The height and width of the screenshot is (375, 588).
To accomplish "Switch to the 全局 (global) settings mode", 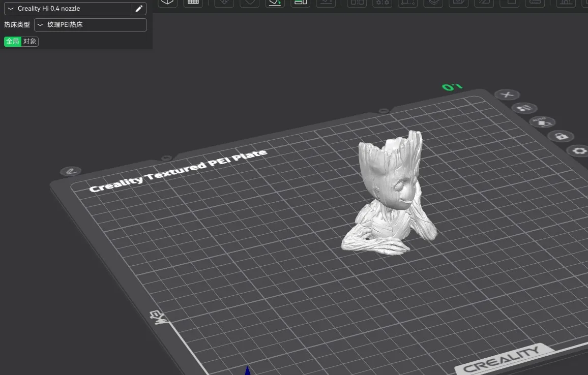I will 13,41.
